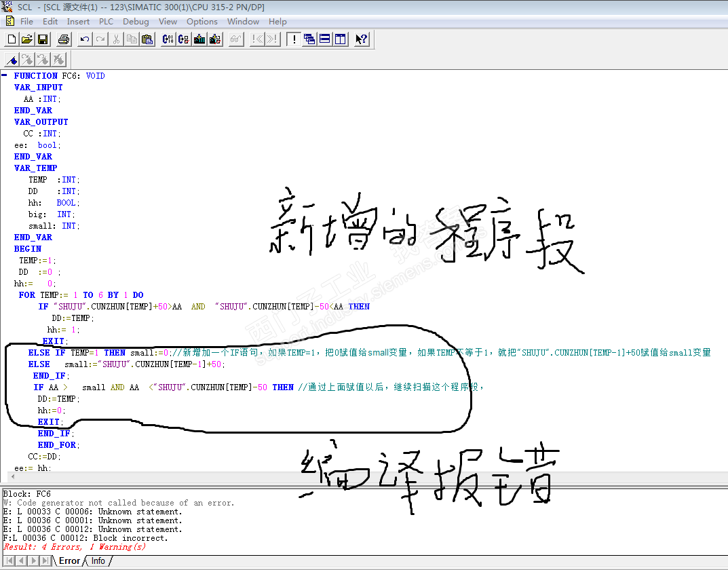Redo the last undone edit
This screenshot has height=570, width=728.
tap(100, 39)
